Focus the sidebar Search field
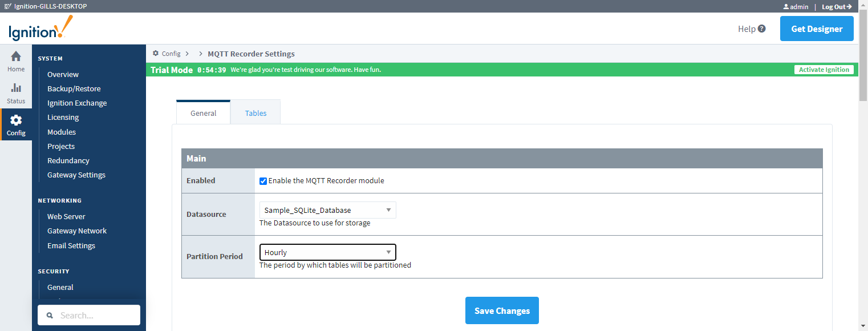This screenshot has width=868, height=331. pos(89,315)
